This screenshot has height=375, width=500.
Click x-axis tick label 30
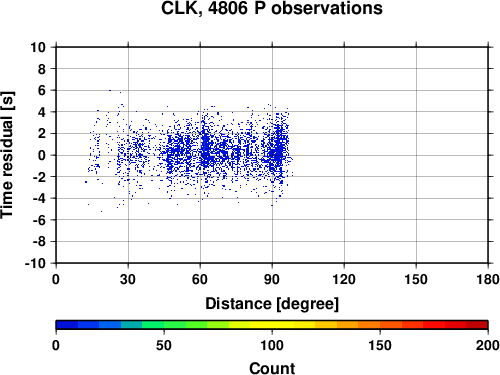tap(128, 279)
